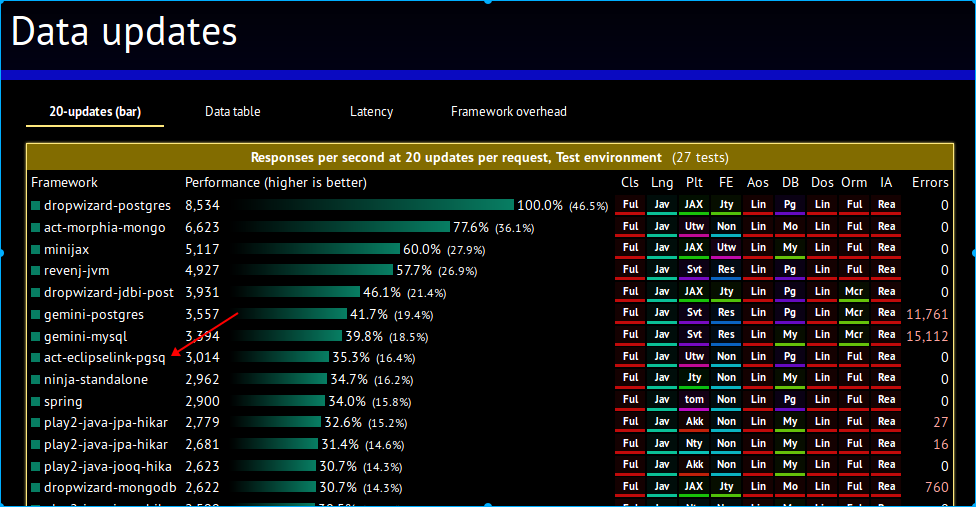Screen dimensions: 976x507
Task: Click the green square beside dropwizard-postgres
Action: (x=35, y=205)
